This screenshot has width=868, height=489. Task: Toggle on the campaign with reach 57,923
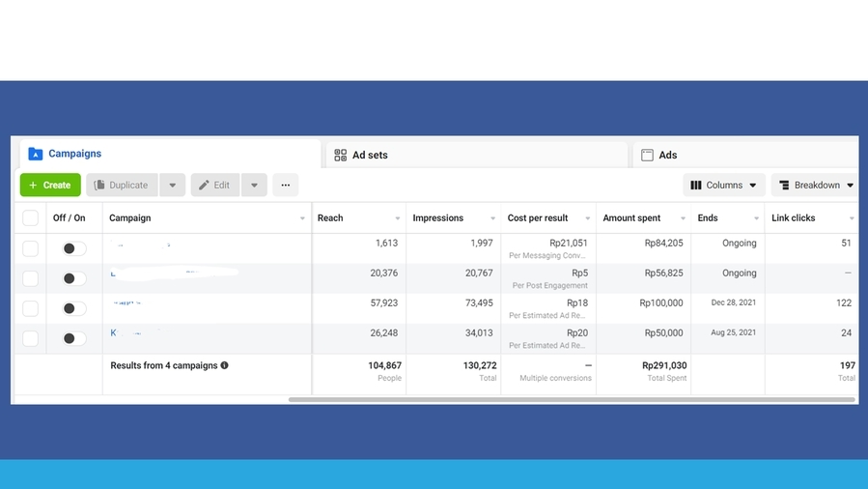coord(74,308)
